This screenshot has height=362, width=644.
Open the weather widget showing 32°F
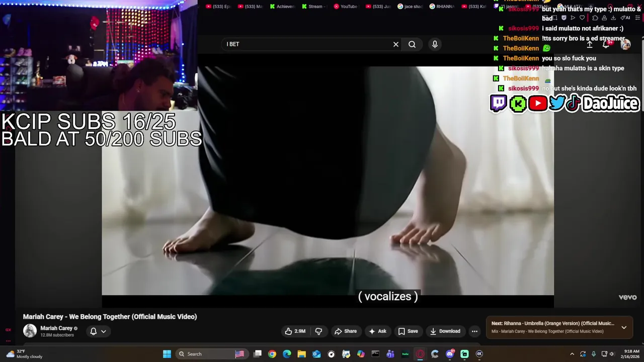click(24, 354)
